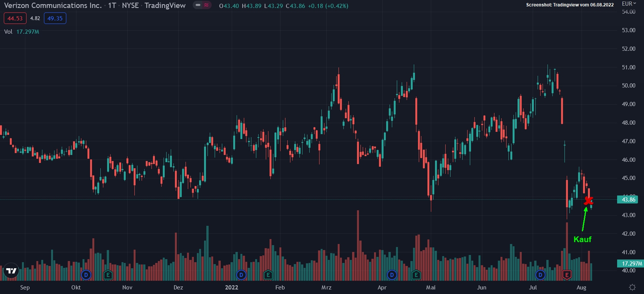Click the Mrz label on time axis
Screen dimensions: 644x294
click(326, 288)
